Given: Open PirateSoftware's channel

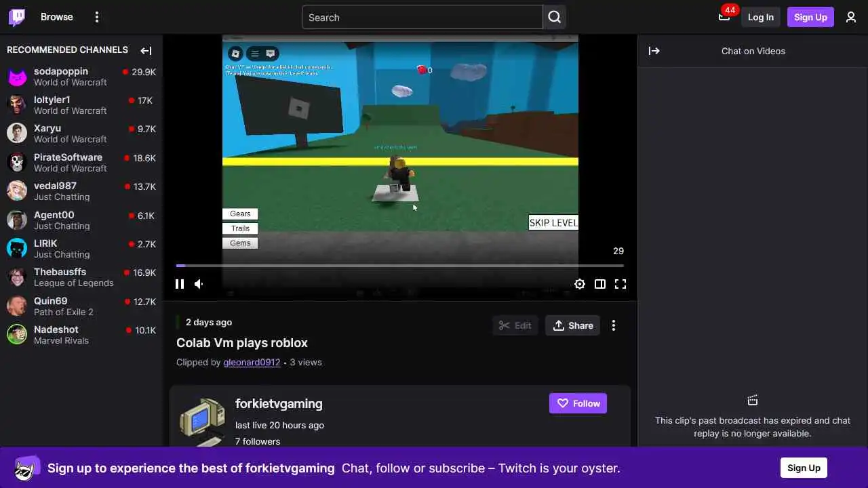Looking at the screenshot, I should tap(81, 163).
